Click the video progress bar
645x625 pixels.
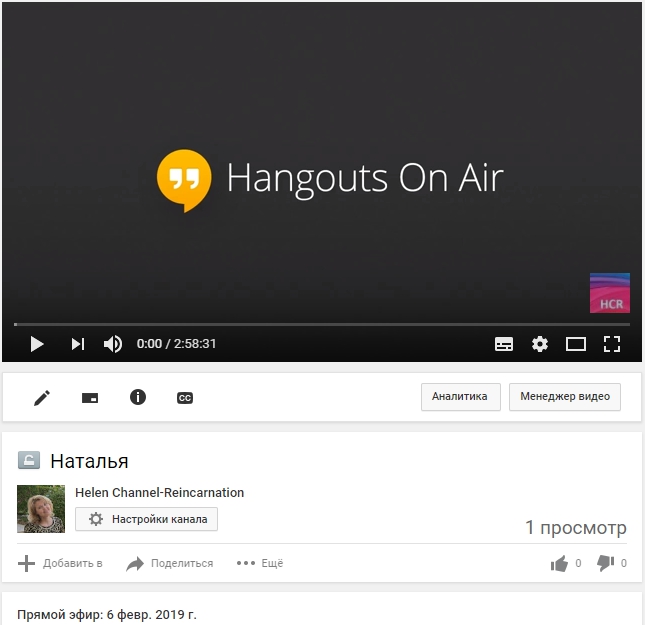[x=320, y=324]
